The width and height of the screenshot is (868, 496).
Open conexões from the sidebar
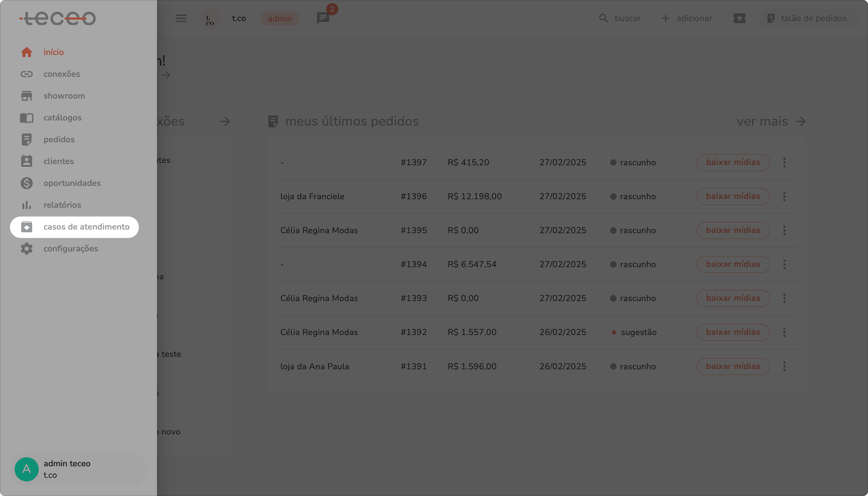click(x=62, y=74)
